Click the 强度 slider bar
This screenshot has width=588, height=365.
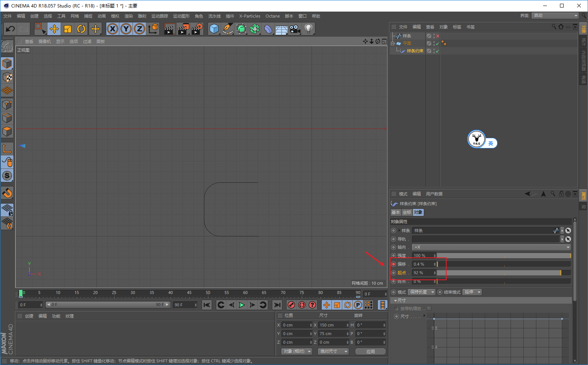point(504,256)
